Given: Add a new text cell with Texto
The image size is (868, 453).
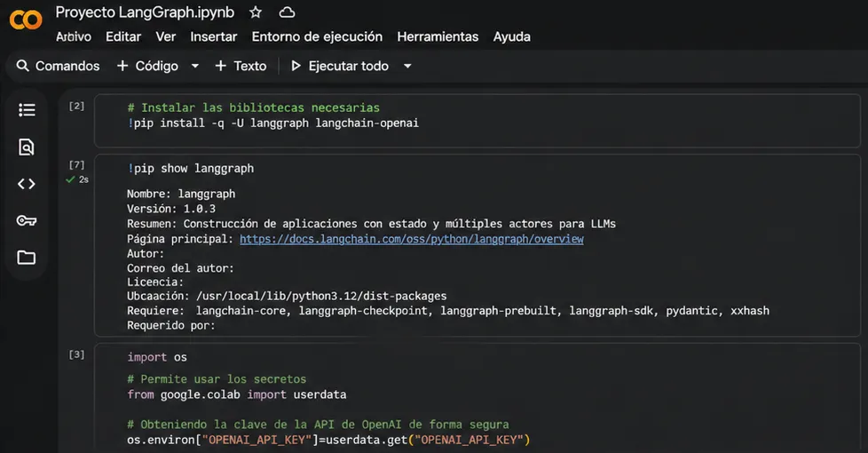Looking at the screenshot, I should click(241, 66).
